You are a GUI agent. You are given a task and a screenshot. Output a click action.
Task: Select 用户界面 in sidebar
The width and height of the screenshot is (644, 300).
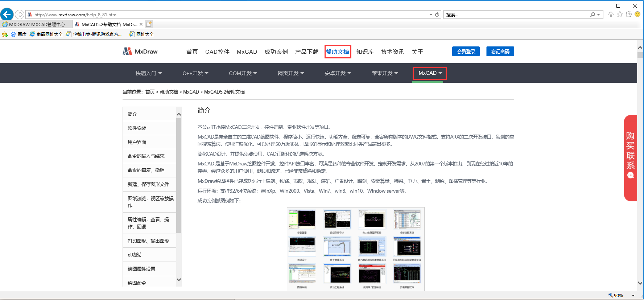(x=149, y=142)
